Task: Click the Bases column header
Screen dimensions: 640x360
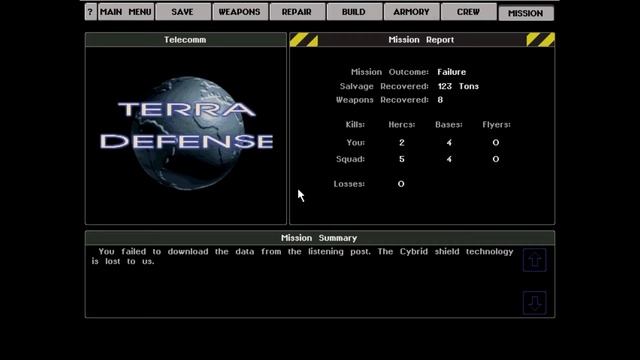Action: pyautogui.click(x=449, y=124)
